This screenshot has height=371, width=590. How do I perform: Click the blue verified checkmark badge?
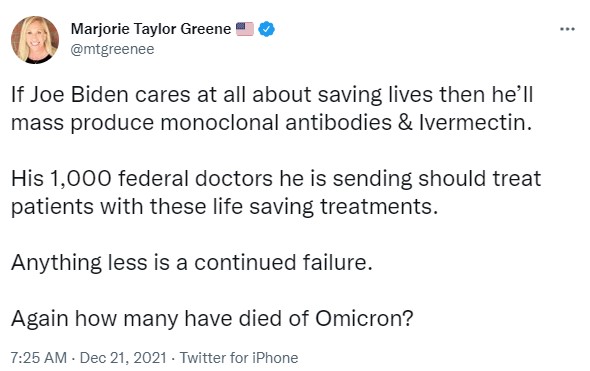point(266,29)
